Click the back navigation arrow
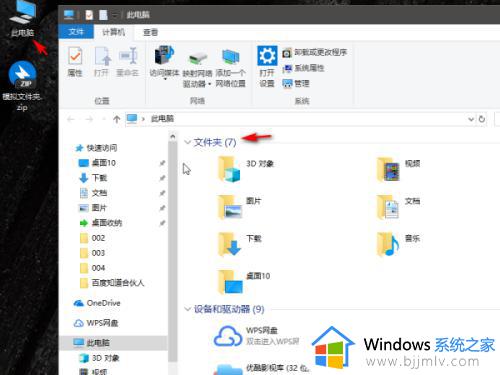 [x=71, y=119]
